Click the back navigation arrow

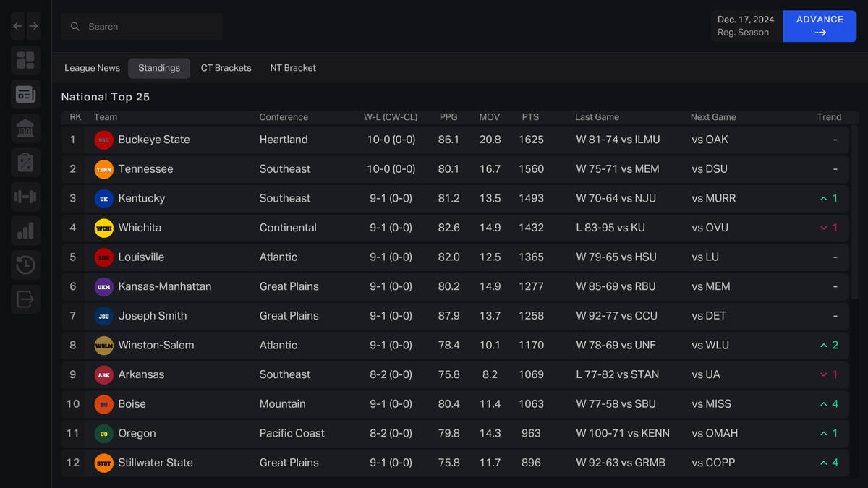pos(18,26)
